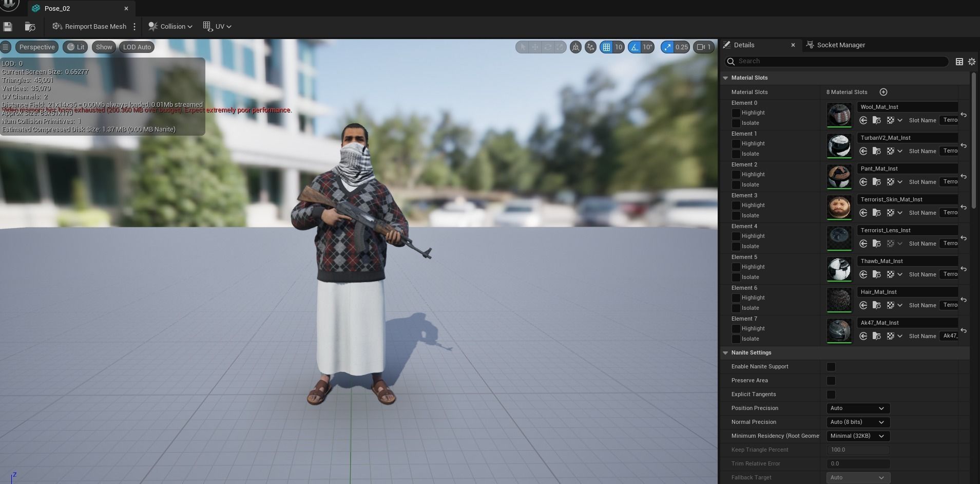Open the Collision dropdown menu

[170, 26]
